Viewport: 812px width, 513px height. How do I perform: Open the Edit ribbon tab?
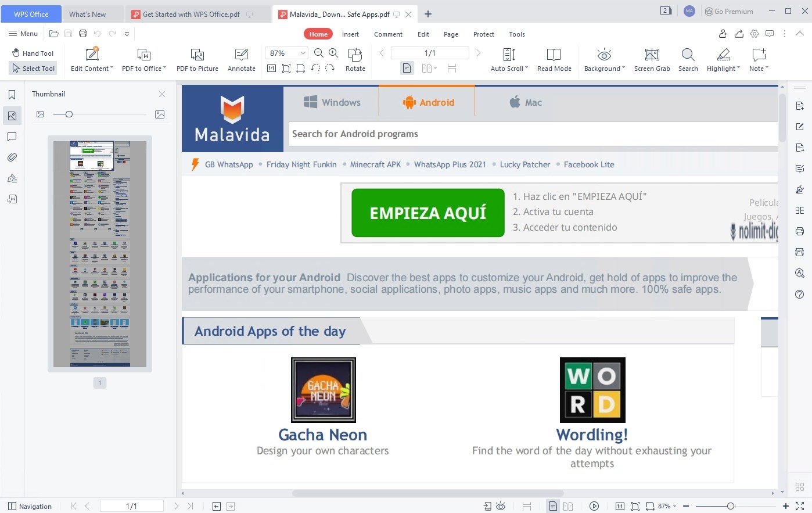tap(423, 34)
